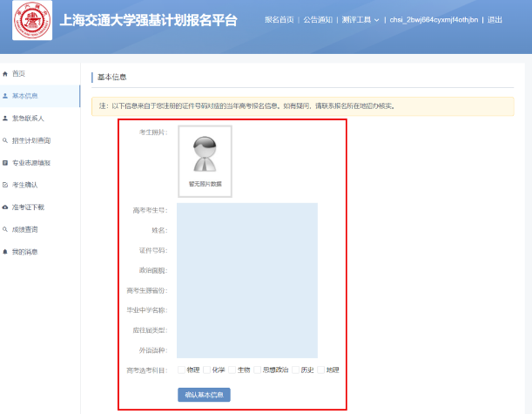Click the cloud download icon beside 准考证下载

[5, 207]
